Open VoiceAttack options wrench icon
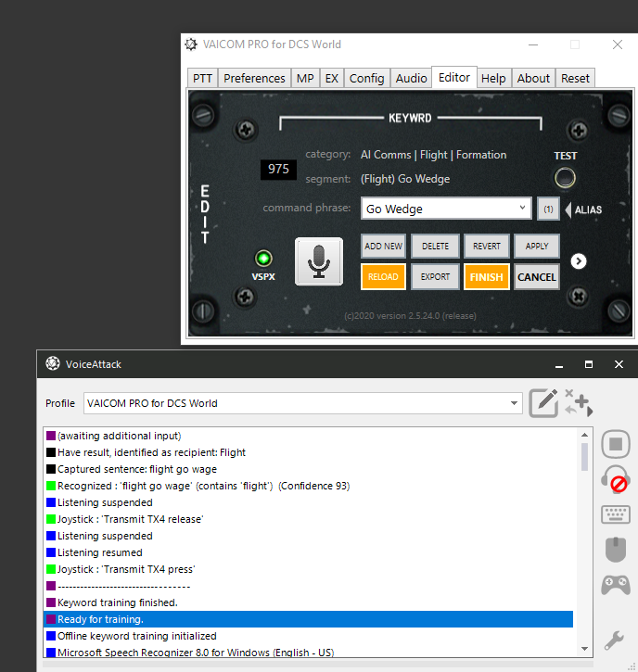 point(615,640)
